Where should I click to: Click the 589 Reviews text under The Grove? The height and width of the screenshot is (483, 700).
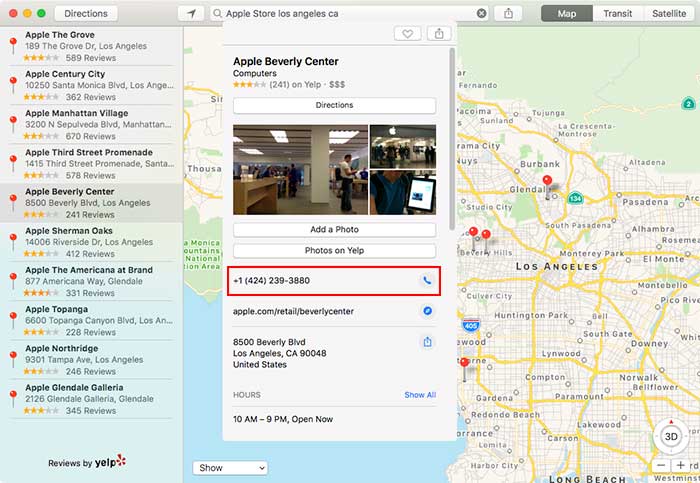click(91, 58)
